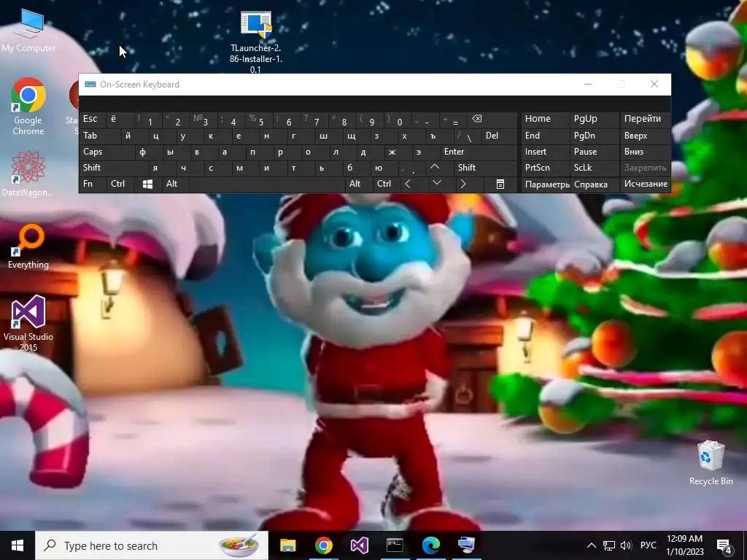Image resolution: width=747 pixels, height=560 pixels.
Task: Open the volume control in system tray
Action: click(626, 545)
